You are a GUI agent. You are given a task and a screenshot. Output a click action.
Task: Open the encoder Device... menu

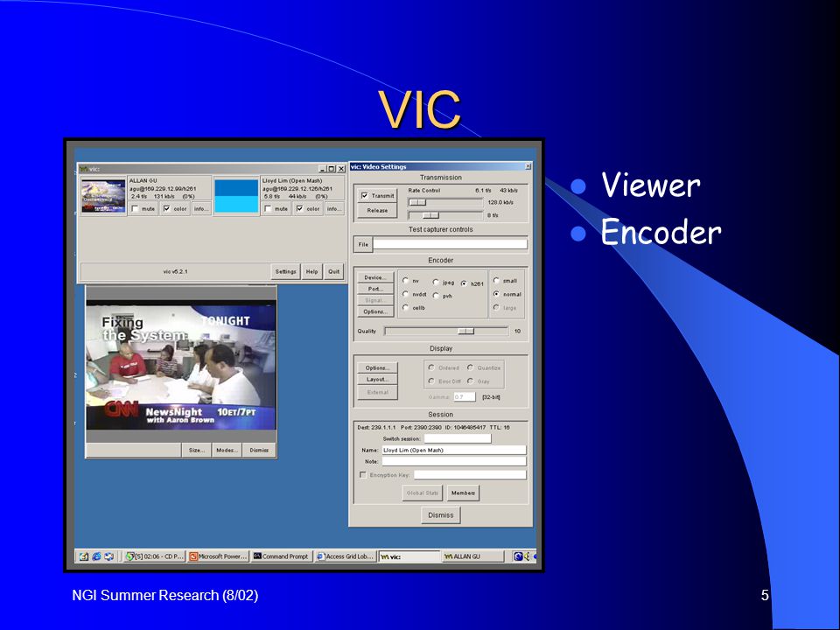375,277
